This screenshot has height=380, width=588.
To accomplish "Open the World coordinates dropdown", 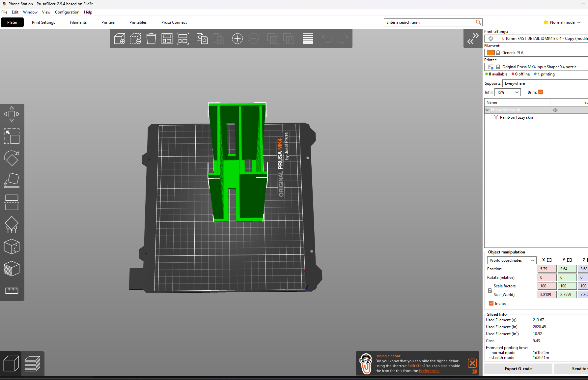I will 512,260.
